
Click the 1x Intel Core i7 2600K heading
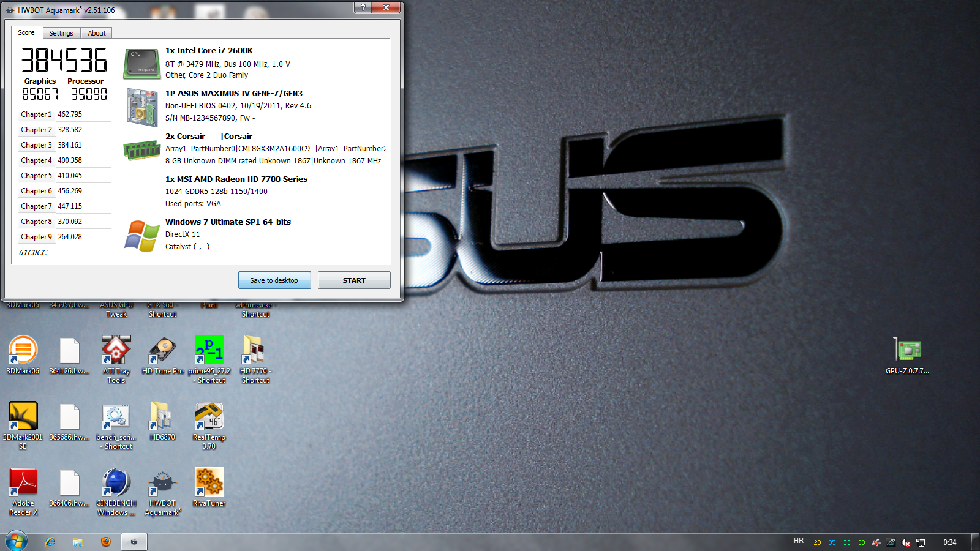(209, 51)
